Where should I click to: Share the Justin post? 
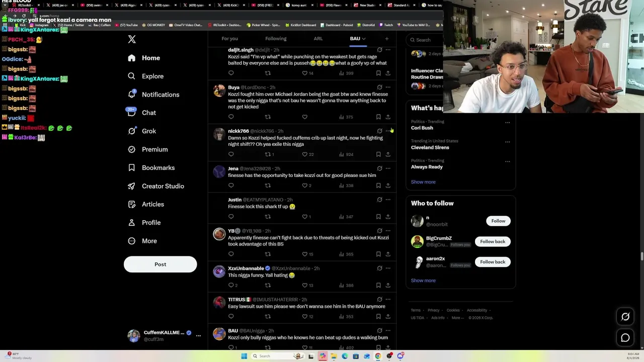click(388, 217)
